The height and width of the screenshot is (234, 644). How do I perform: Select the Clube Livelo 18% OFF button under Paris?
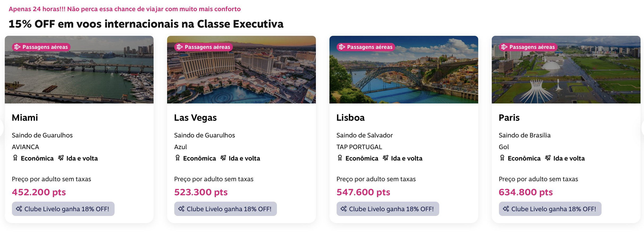[x=550, y=209]
